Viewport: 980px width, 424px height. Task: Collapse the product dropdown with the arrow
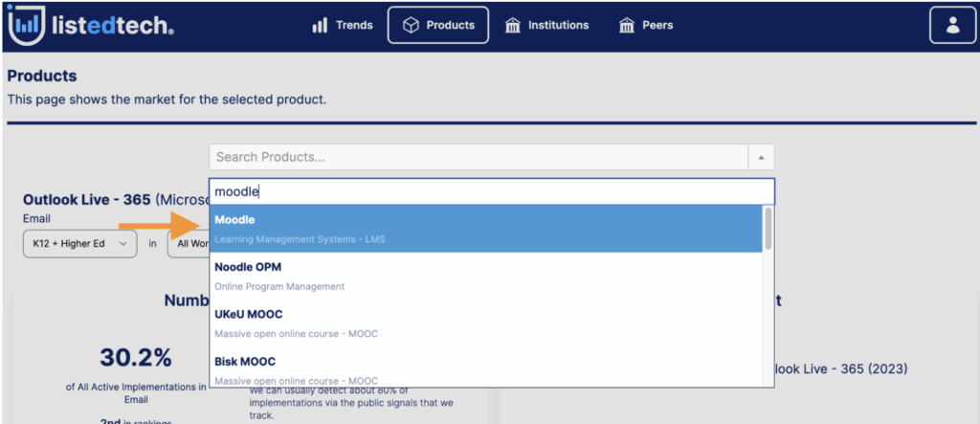click(x=761, y=157)
